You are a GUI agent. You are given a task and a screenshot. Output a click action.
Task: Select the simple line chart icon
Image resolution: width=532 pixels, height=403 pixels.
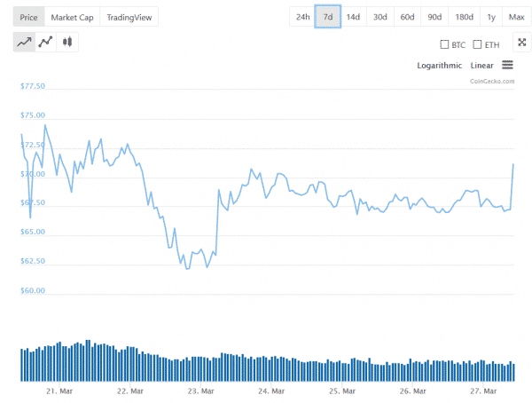24,42
